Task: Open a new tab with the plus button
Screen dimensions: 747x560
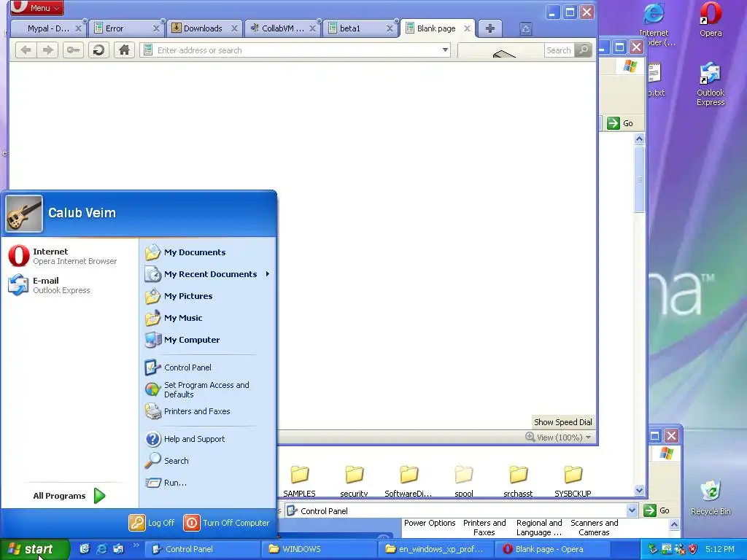Action: click(x=489, y=28)
